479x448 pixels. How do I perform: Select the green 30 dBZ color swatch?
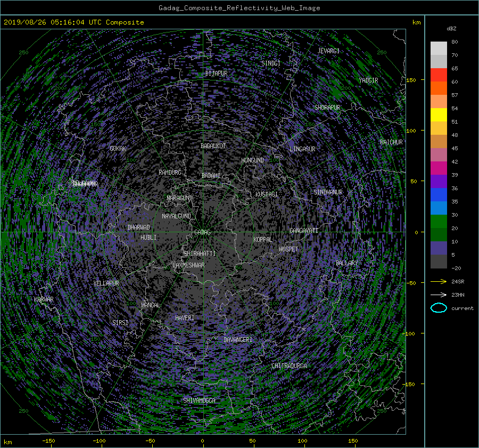tap(439, 221)
